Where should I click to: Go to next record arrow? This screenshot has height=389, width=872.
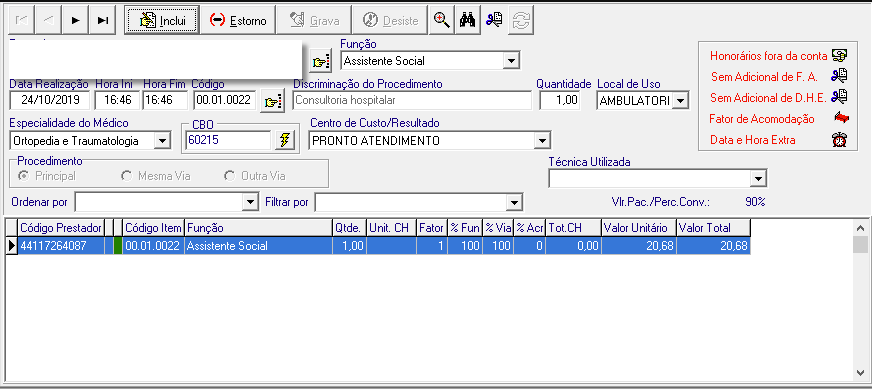point(76,21)
